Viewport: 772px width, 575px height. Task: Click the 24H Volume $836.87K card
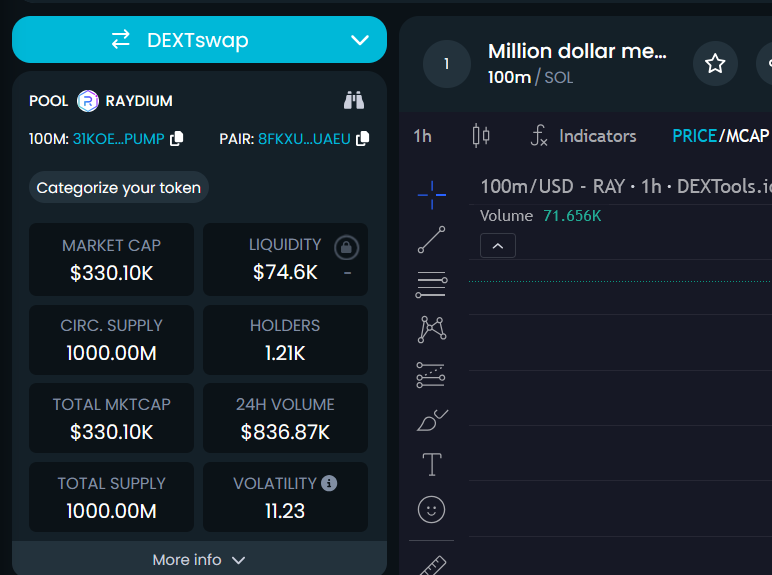point(285,418)
